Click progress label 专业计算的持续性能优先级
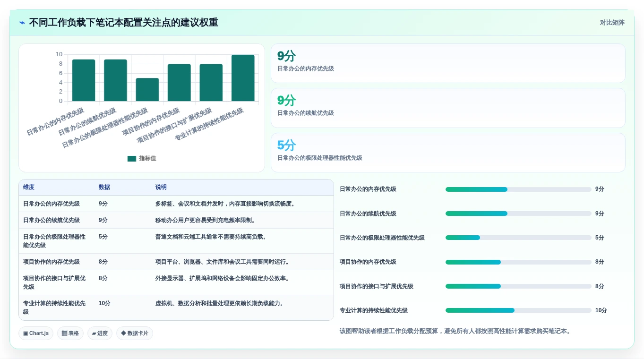The width and height of the screenshot is (644, 359). coord(374,311)
